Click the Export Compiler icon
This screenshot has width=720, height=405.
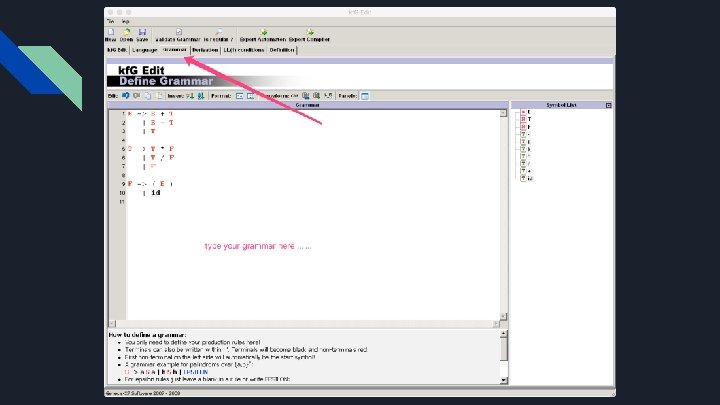point(310,32)
